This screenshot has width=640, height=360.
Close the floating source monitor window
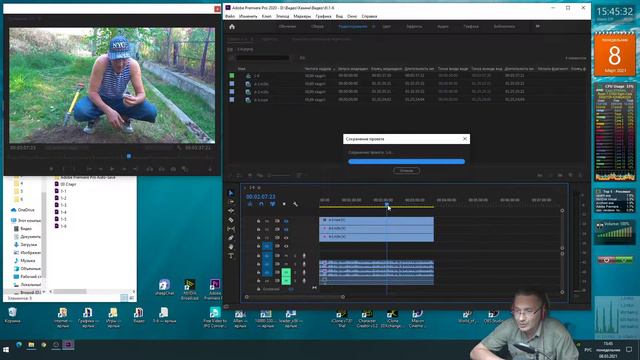[x=217, y=9]
